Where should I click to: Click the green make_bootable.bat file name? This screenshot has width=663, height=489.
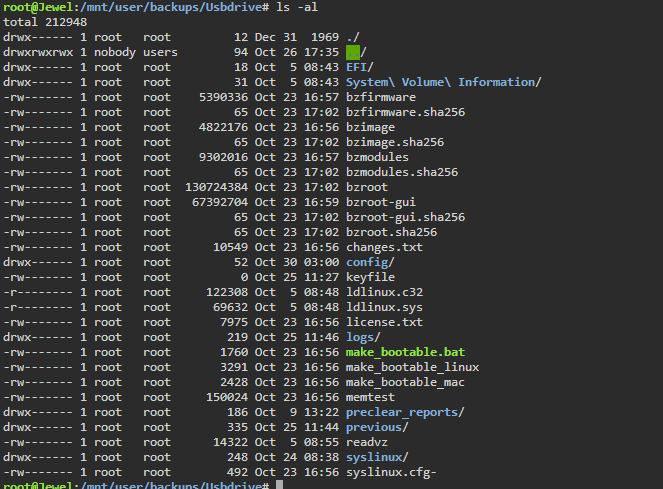(405, 352)
